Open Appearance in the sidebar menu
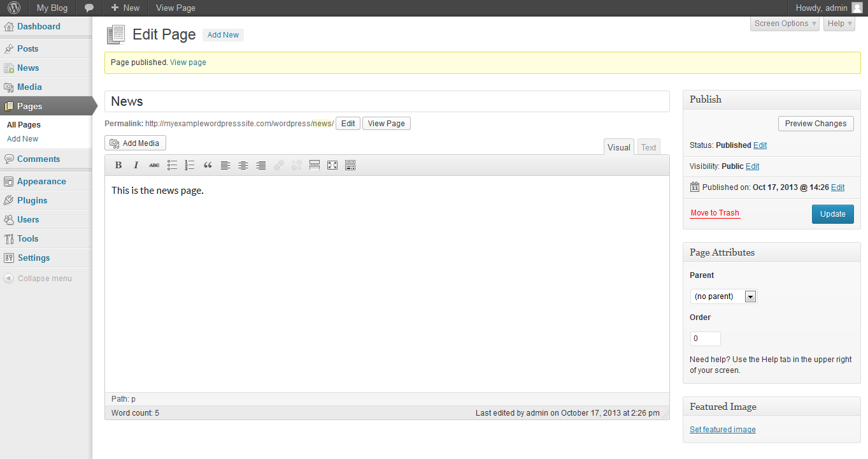868x459 pixels. 41,181
